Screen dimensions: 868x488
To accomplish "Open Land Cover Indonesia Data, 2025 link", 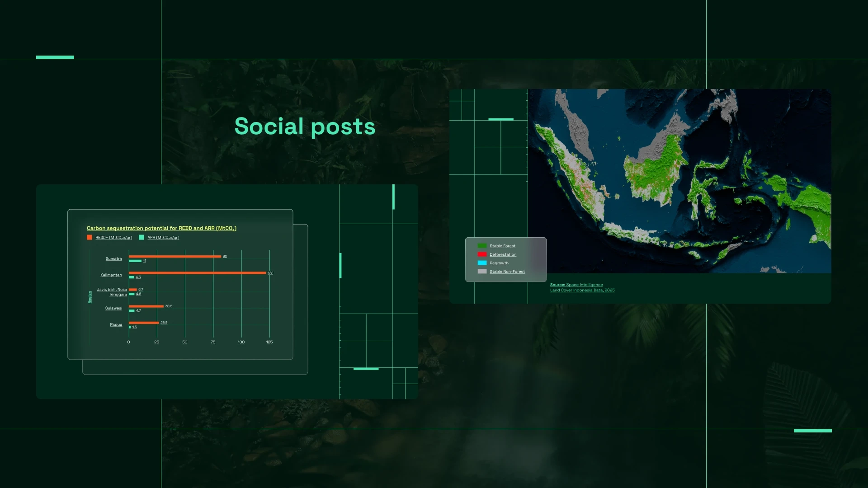I will [x=582, y=290].
